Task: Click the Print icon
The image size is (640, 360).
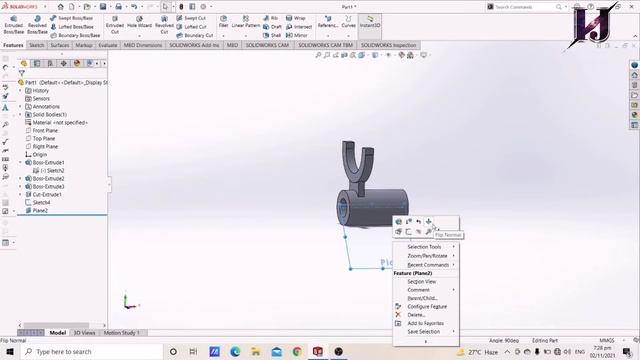Action: 118,7
